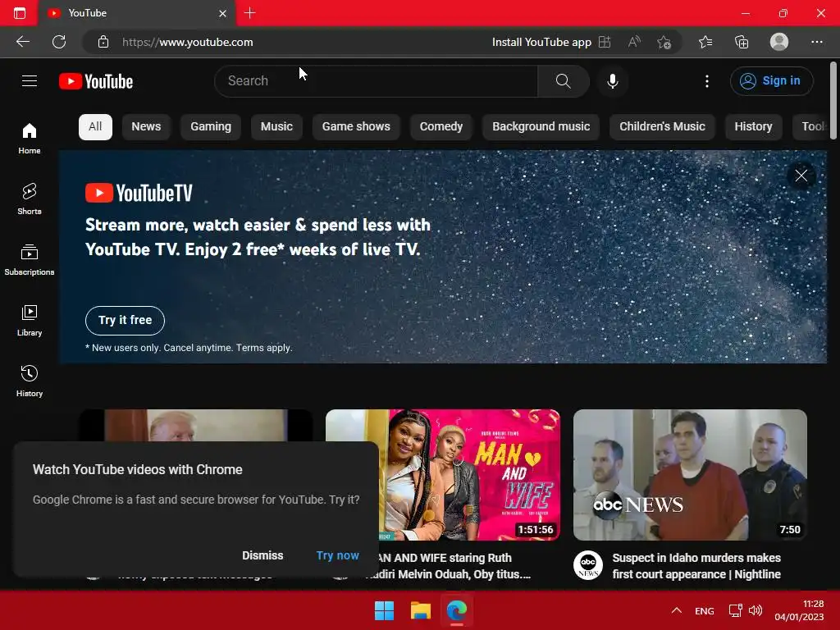Open Library from the sidebar
The width and height of the screenshot is (840, 630).
(x=30, y=321)
